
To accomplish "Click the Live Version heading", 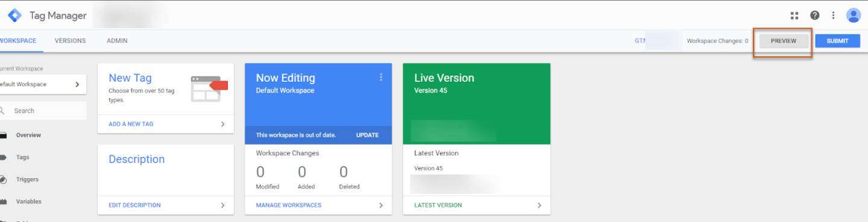I will [444, 78].
